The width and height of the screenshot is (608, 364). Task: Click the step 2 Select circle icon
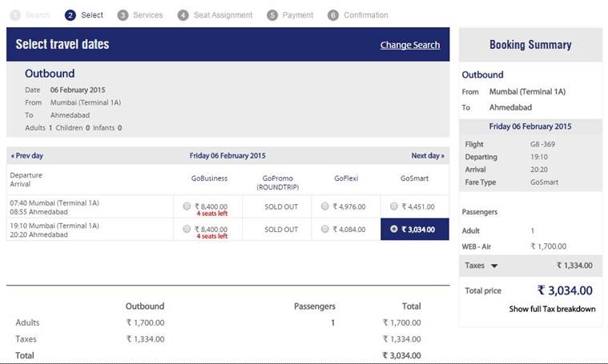point(70,15)
